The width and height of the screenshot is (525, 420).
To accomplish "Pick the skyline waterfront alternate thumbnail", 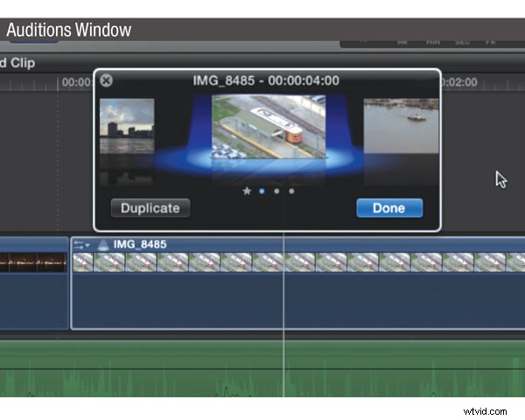I will (x=127, y=126).
